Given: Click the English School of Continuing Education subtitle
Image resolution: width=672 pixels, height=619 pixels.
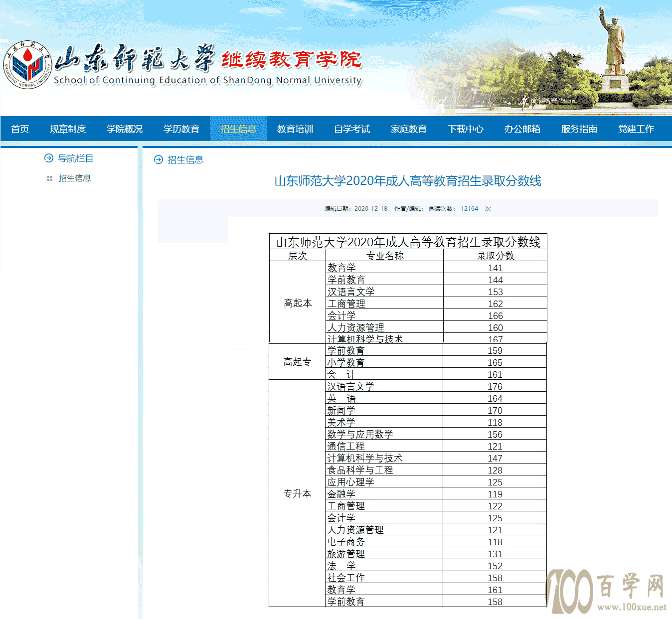Looking at the screenshot, I should pyautogui.click(x=207, y=80).
